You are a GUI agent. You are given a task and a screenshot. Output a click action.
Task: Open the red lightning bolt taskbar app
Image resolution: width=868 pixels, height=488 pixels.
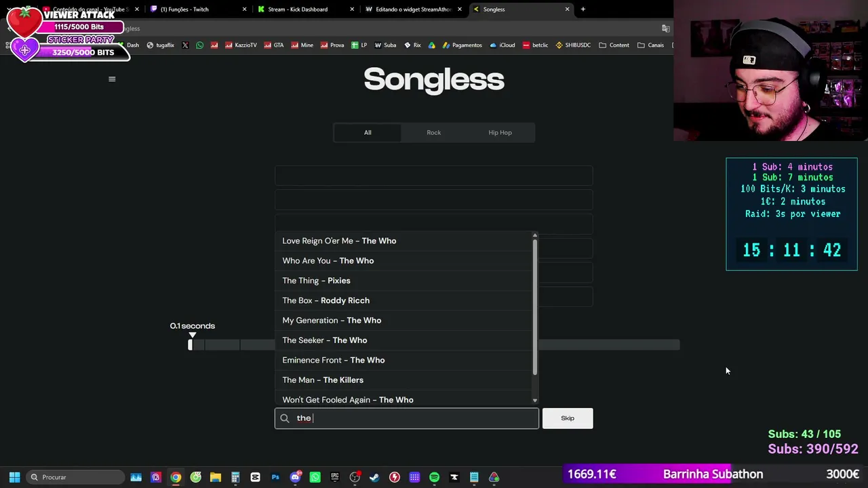point(395,477)
